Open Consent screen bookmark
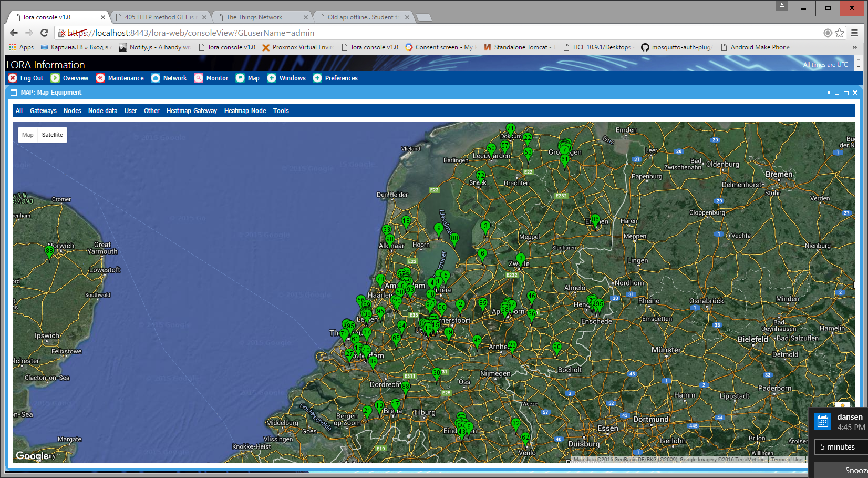This screenshot has height=478, width=868. coord(440,47)
